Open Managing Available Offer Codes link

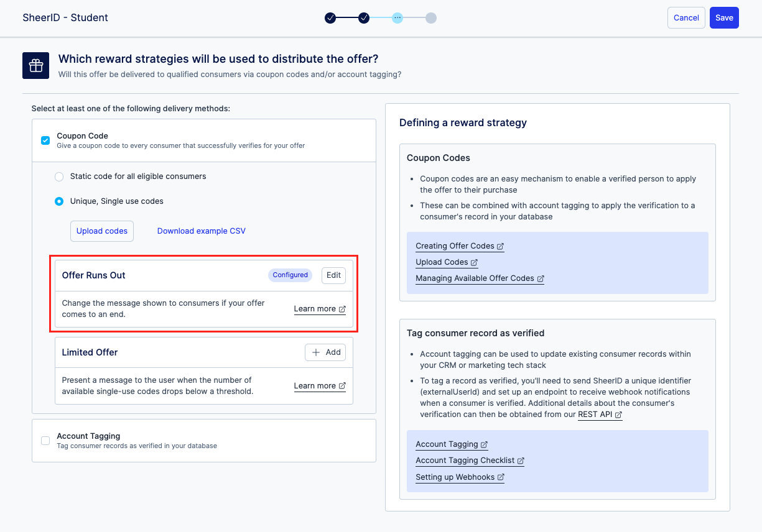479,278
